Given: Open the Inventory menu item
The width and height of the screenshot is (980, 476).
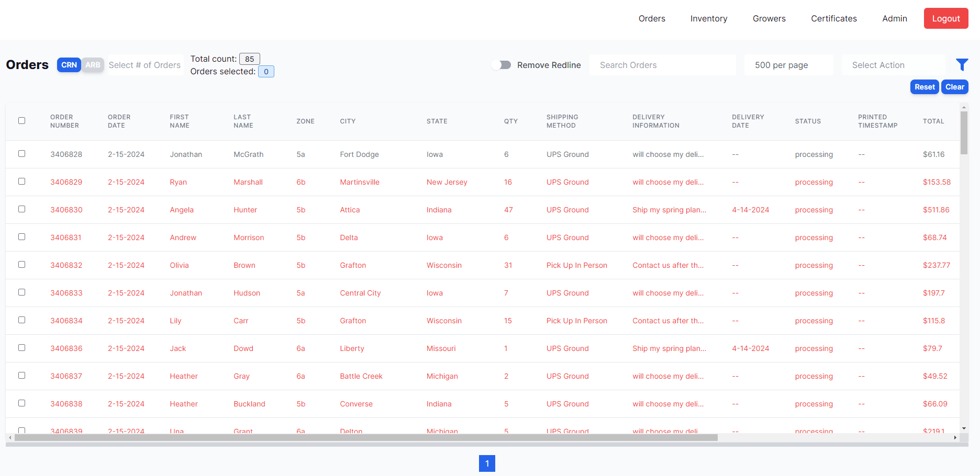Looking at the screenshot, I should tap(708, 19).
